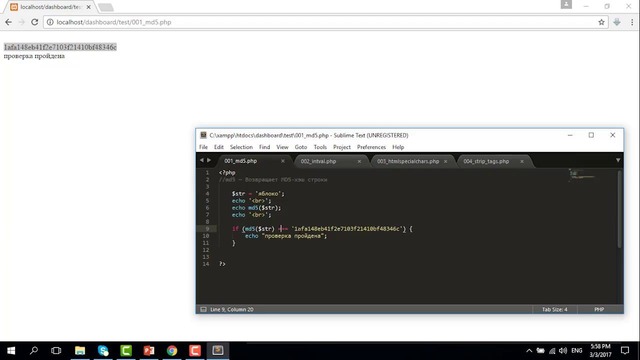The image size is (640, 360).
Task: Click the volume icon in system tray
Action: 563,351
